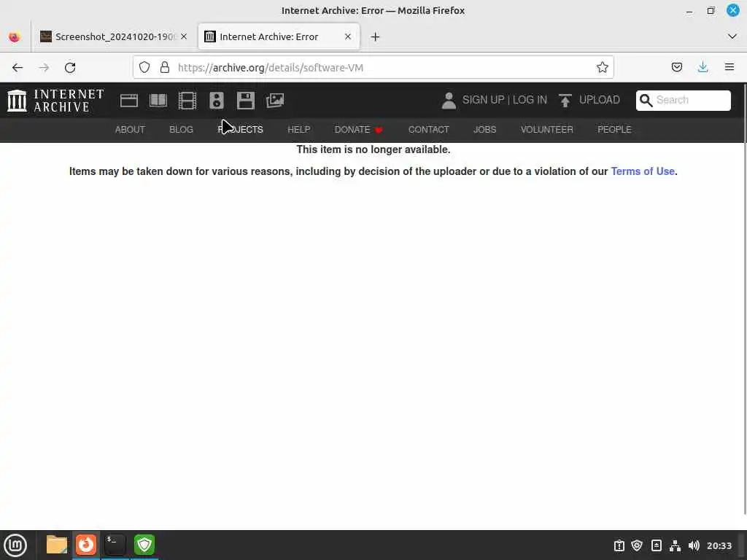747x560 pixels.
Task: Open the network connection tray icon
Action: click(x=675, y=545)
